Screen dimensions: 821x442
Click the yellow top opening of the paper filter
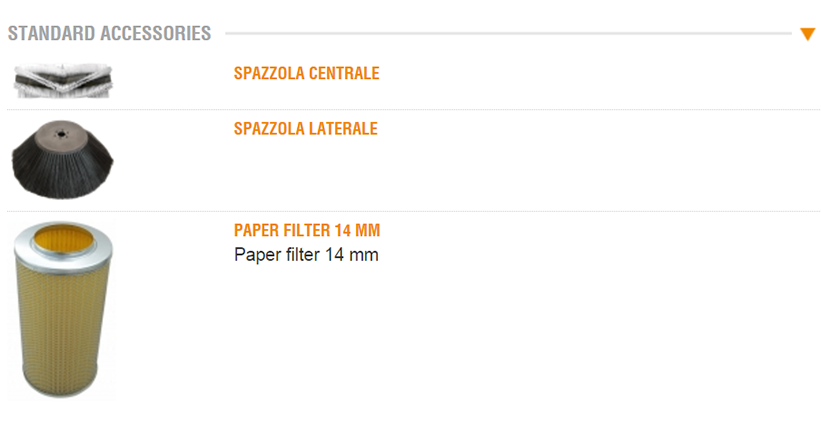pos(63,240)
